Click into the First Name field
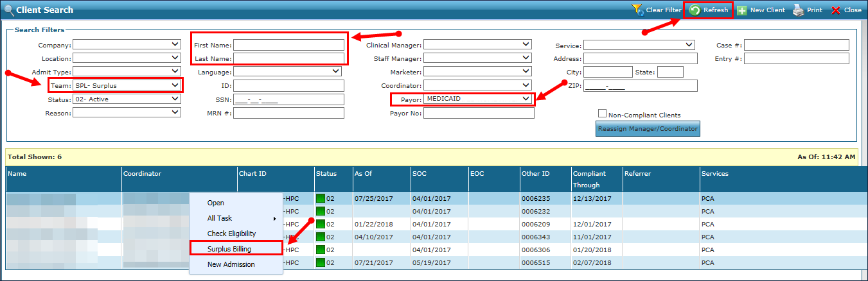The height and width of the screenshot is (281, 868). pos(288,45)
